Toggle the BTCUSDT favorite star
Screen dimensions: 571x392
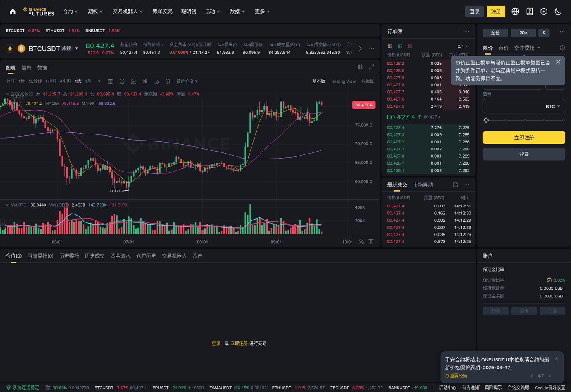click(10, 48)
